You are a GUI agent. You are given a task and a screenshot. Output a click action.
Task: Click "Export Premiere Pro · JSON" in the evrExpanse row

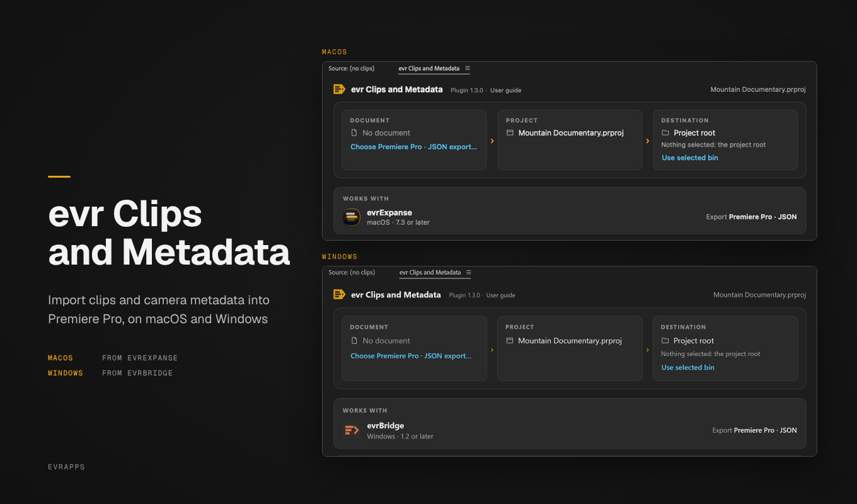tap(751, 217)
